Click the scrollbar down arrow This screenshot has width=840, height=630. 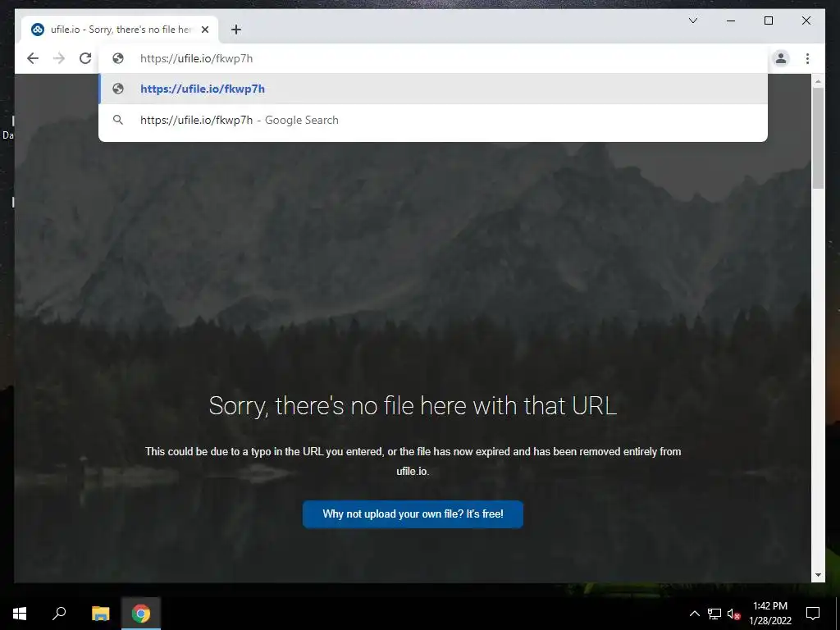point(818,575)
